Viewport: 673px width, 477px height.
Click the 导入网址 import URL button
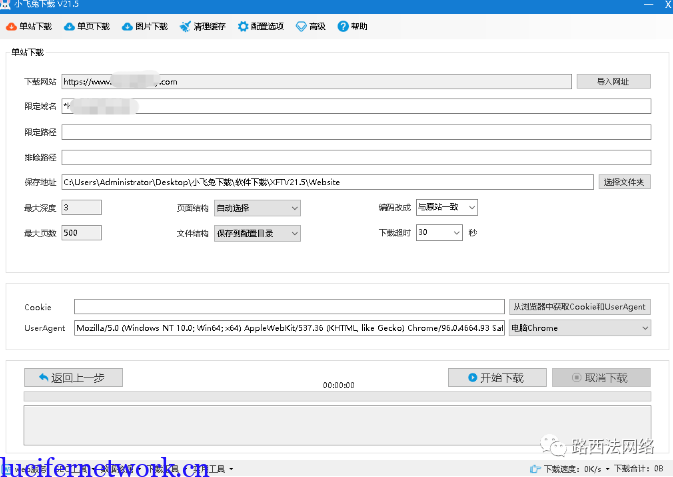[x=613, y=82]
